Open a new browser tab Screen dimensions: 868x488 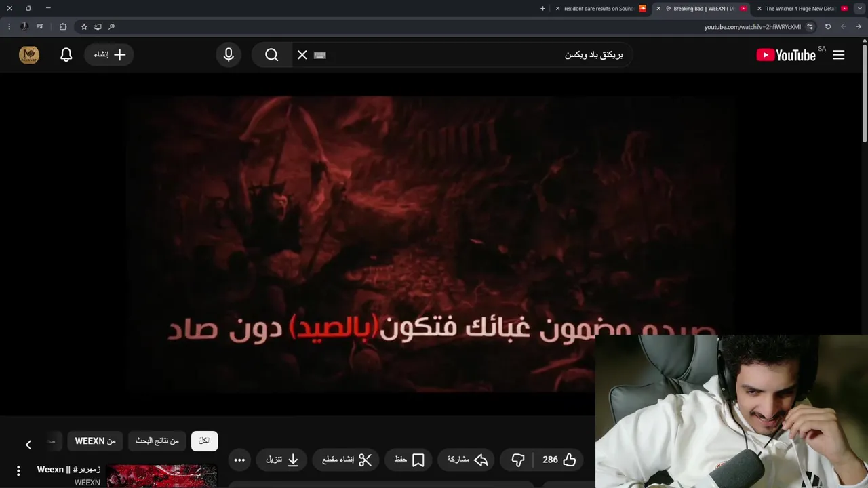point(542,9)
